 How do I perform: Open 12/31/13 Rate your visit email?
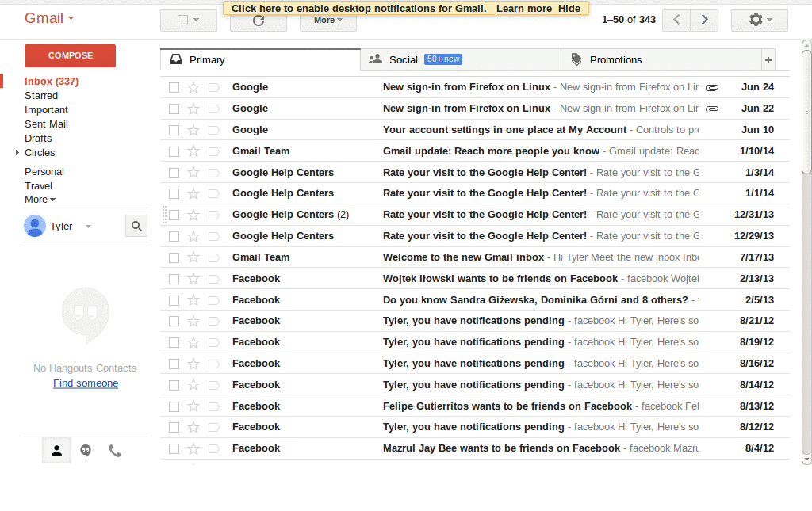[x=475, y=215]
